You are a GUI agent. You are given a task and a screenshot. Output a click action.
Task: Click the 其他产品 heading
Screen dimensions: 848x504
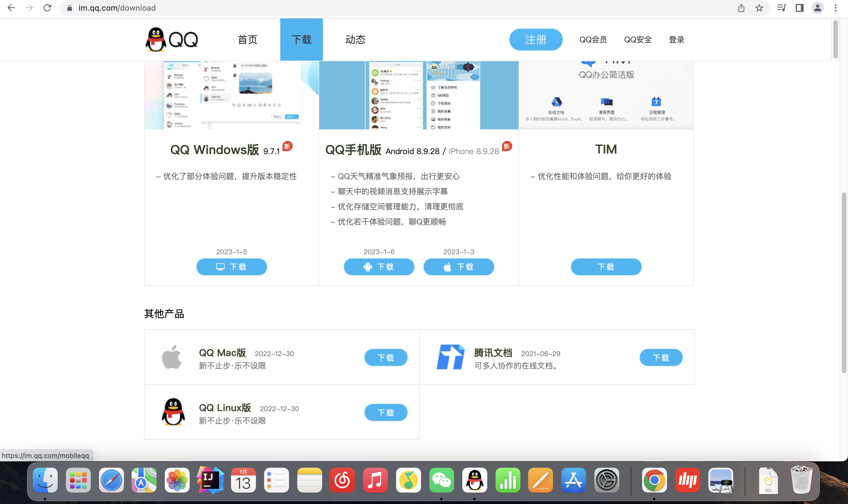164,313
